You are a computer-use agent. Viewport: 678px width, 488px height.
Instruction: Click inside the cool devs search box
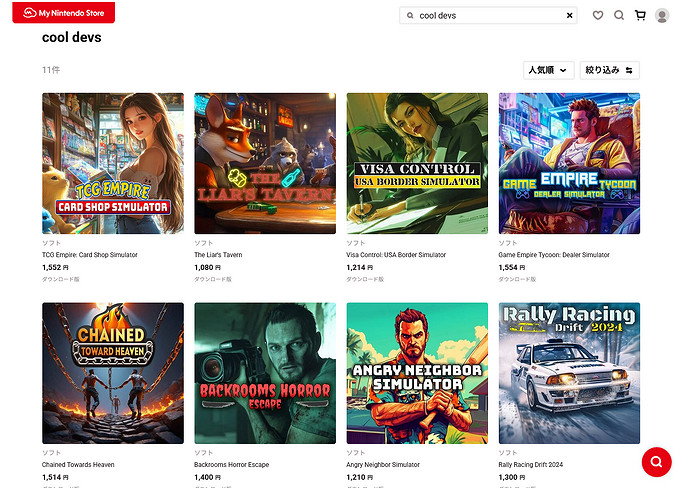click(x=485, y=16)
